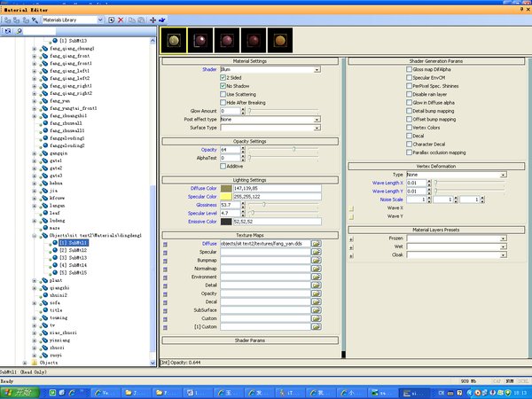
Task: Select the sofa material in the tree
Action: (55, 302)
